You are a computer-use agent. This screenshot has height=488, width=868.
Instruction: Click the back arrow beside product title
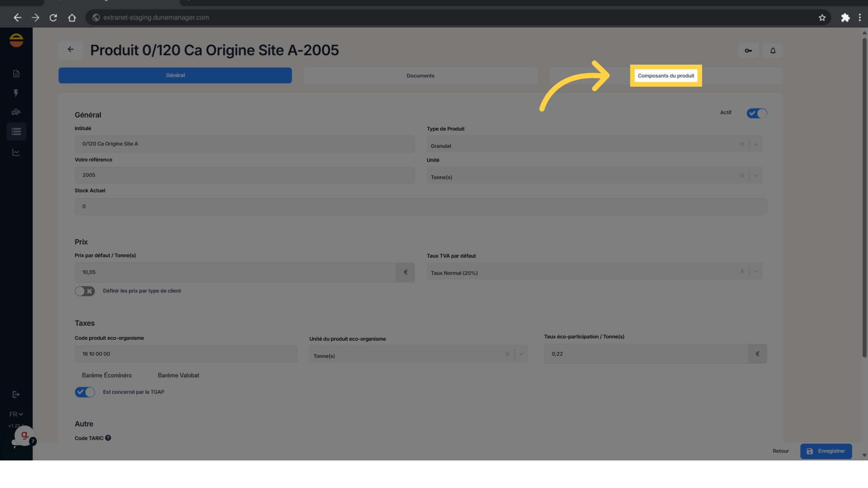(71, 50)
